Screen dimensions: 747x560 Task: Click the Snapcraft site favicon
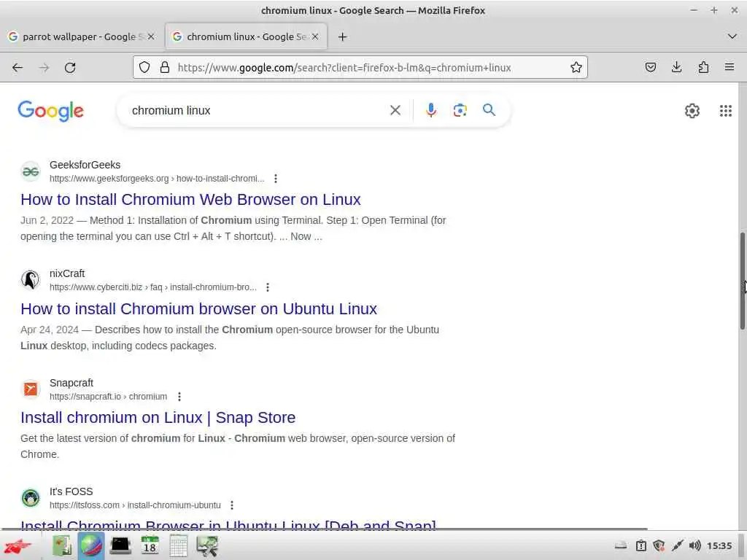tap(31, 389)
